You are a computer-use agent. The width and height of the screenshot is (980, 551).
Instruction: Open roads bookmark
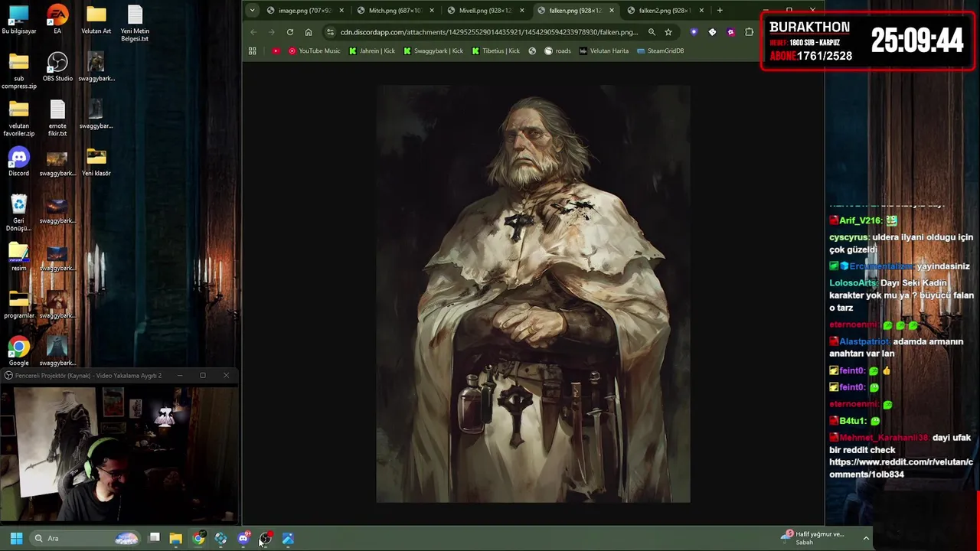coord(557,51)
